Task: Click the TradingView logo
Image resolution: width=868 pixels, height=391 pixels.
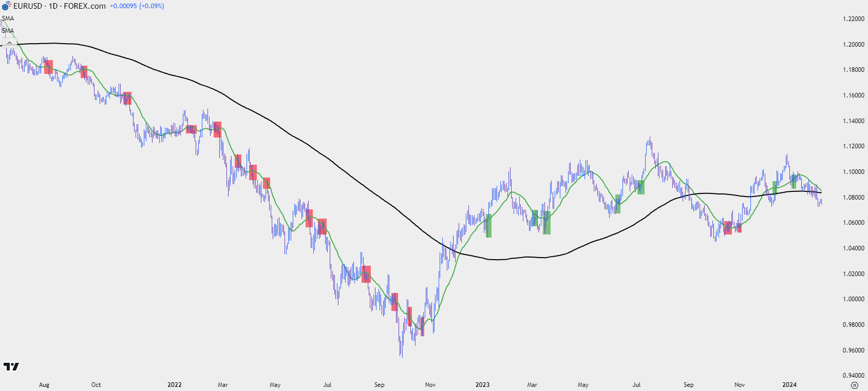Action: [11, 366]
